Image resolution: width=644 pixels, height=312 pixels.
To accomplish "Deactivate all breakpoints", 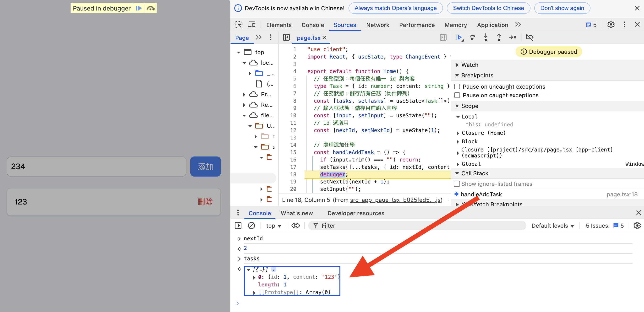I will [529, 38].
